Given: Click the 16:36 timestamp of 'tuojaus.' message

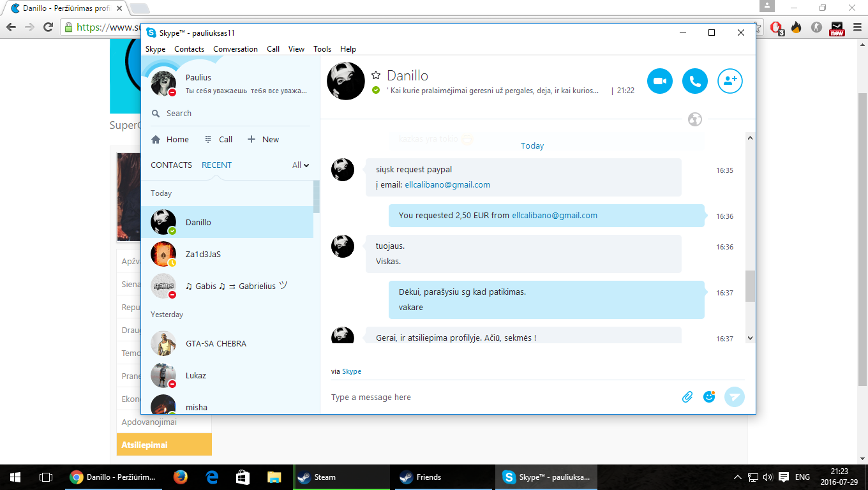Looking at the screenshot, I should (724, 247).
